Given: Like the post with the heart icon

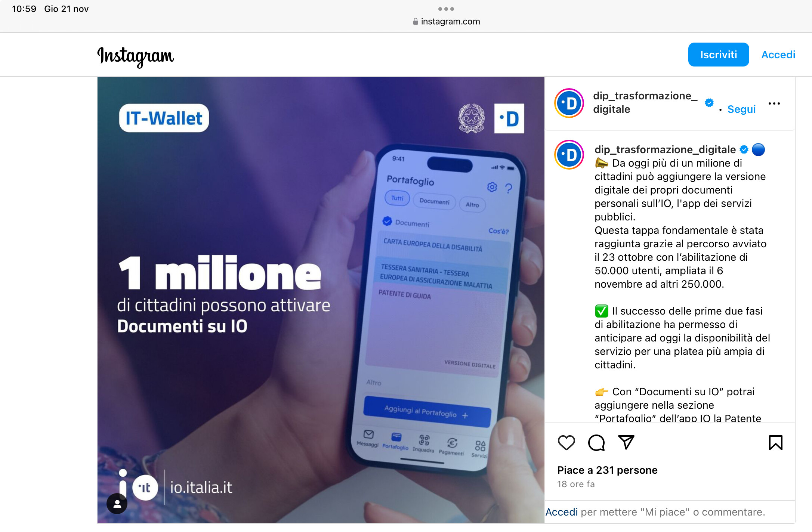Looking at the screenshot, I should (x=566, y=443).
